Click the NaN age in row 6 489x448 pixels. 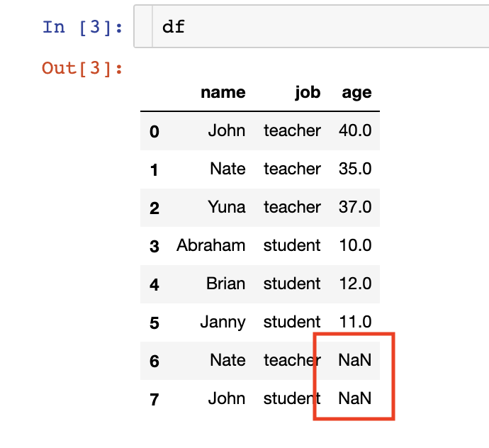(355, 360)
